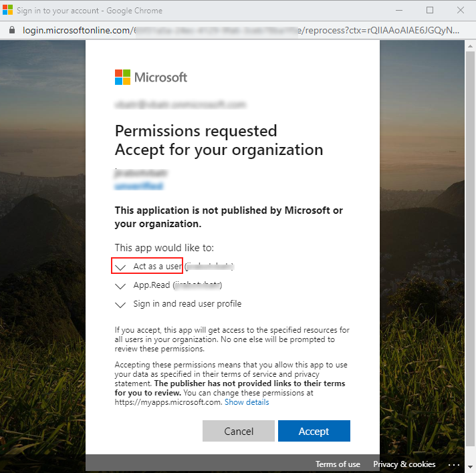Viewport: 476px width, 473px height.
Task: Click the Microsoft logo in dialog
Action: (x=151, y=77)
